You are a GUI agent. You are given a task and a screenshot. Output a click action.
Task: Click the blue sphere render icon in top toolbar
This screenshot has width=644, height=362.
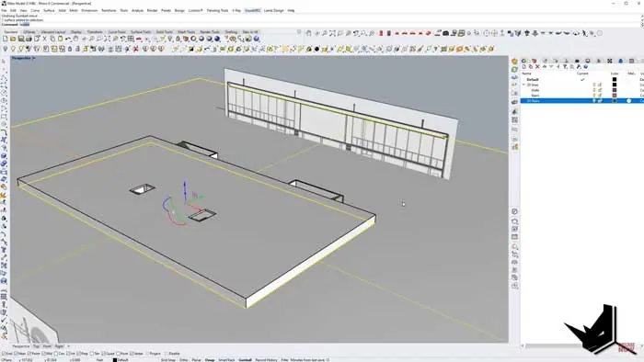[x=217, y=39]
